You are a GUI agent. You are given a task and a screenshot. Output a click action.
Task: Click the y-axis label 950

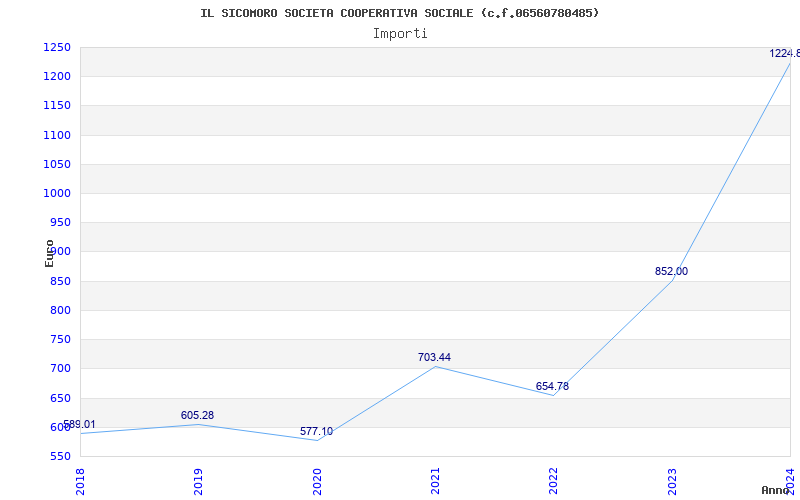(60, 222)
